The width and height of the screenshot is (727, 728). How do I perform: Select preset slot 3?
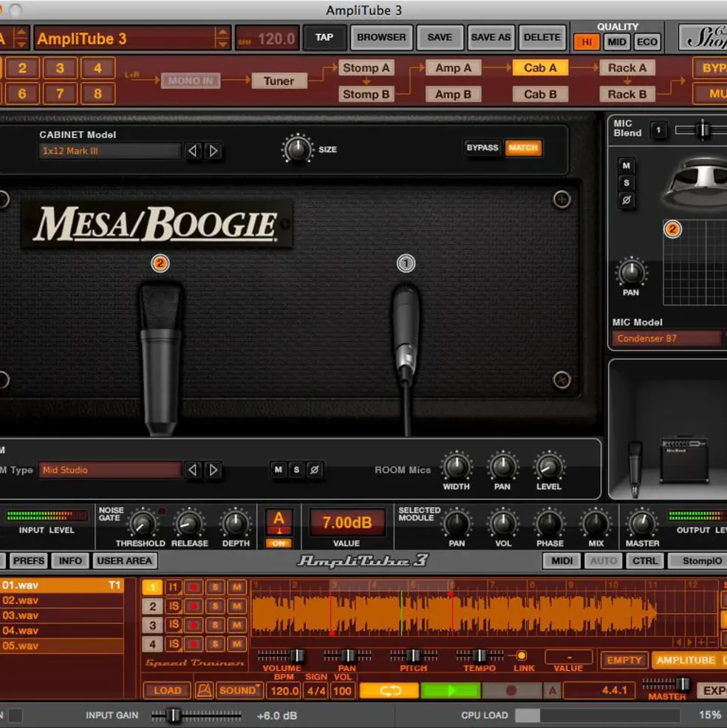coord(60,68)
